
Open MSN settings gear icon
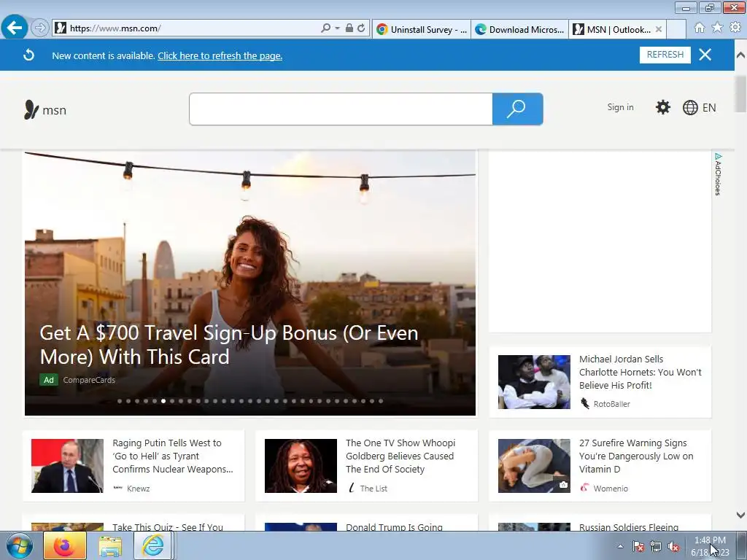click(x=662, y=107)
